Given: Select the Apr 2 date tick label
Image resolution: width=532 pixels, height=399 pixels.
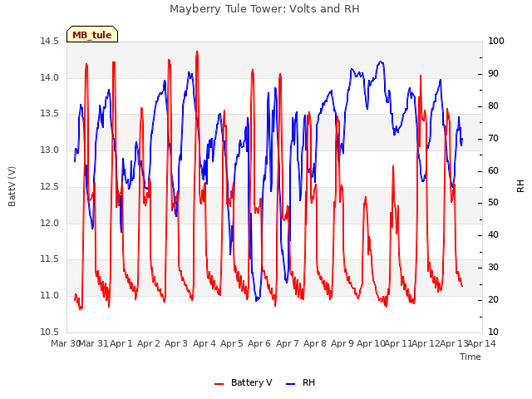Looking at the screenshot, I should [149, 343].
